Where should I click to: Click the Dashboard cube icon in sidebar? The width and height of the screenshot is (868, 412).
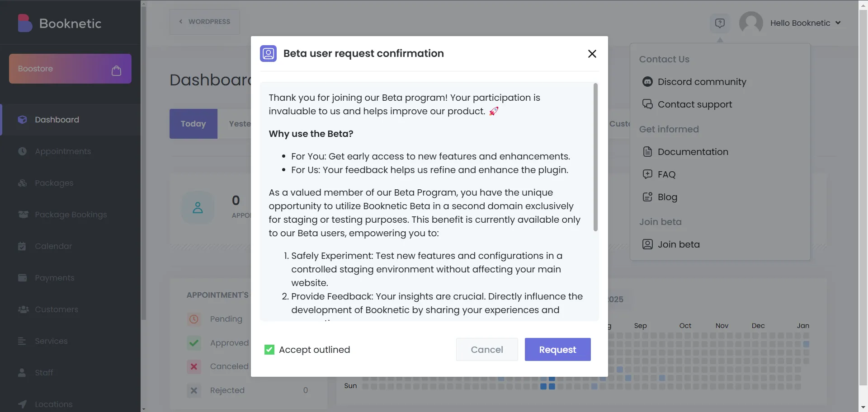(x=22, y=120)
